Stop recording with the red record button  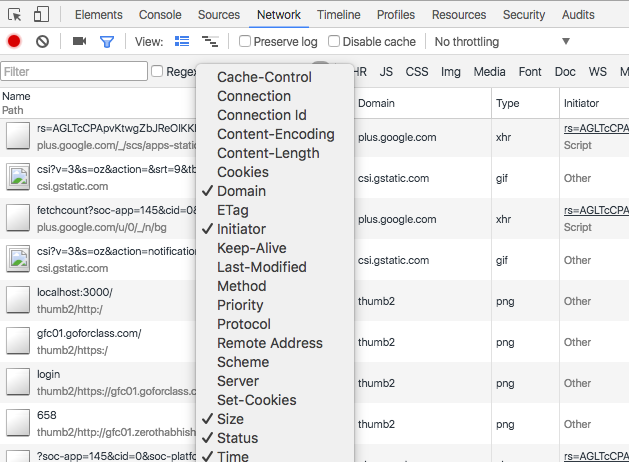tap(14, 41)
